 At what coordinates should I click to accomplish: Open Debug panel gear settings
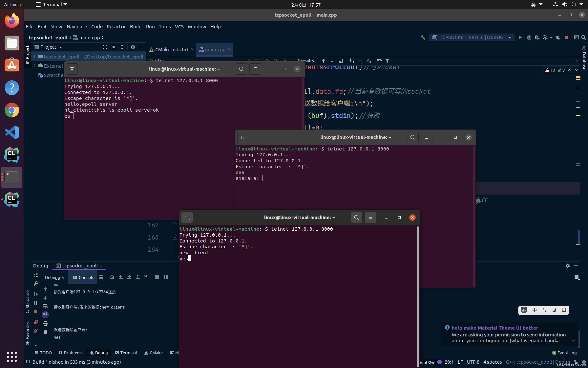[x=568, y=266]
